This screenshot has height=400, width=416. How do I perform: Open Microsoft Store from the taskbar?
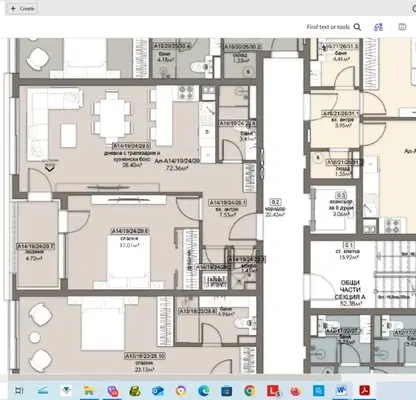tap(227, 391)
